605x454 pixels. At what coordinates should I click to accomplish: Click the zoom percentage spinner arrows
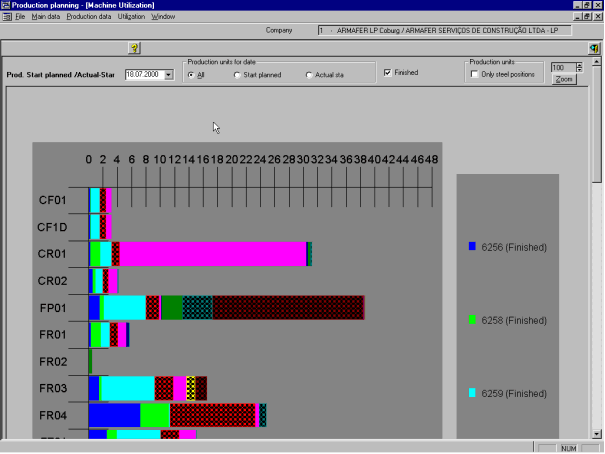click(578, 67)
